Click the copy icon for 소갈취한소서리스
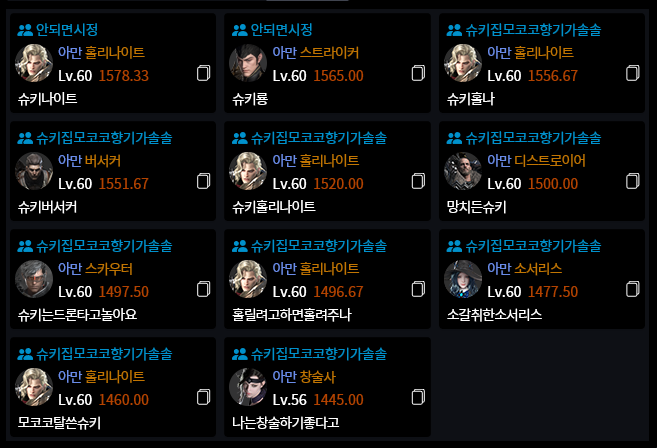 [x=632, y=289]
